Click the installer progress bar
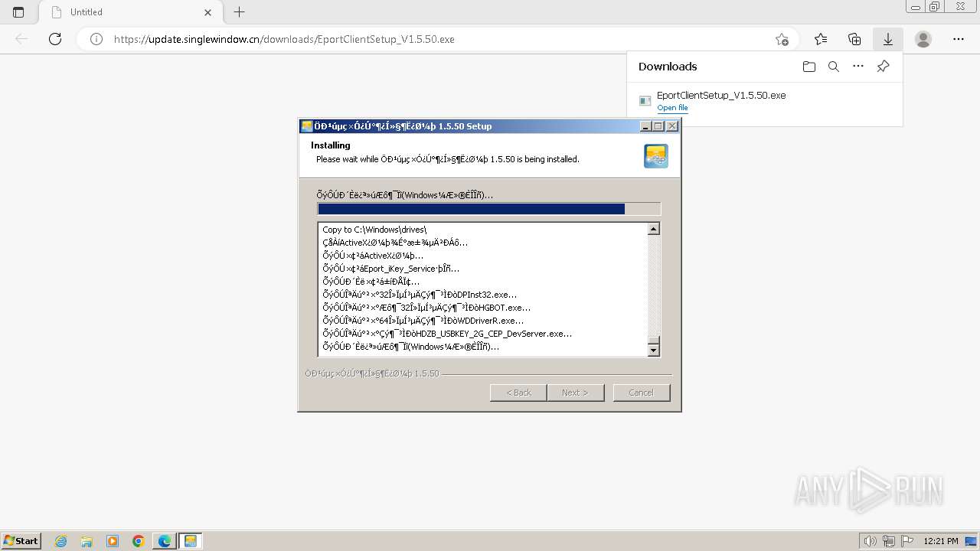 coord(488,209)
